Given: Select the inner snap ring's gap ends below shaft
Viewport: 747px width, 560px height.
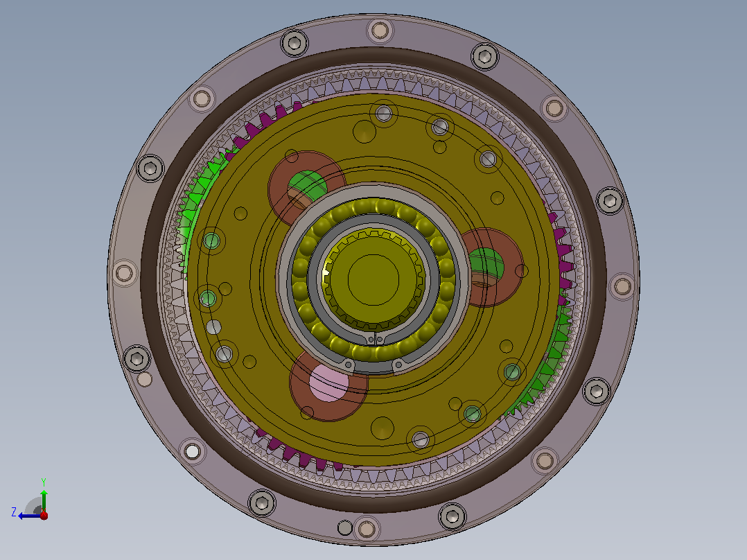Looking at the screenshot, I should tap(376, 339).
